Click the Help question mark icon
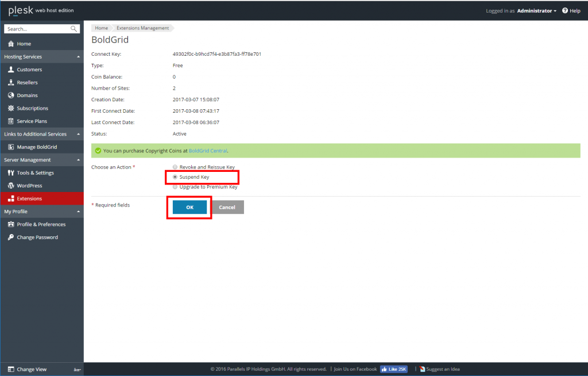Screen dimensions: 588x376 click(x=565, y=10)
